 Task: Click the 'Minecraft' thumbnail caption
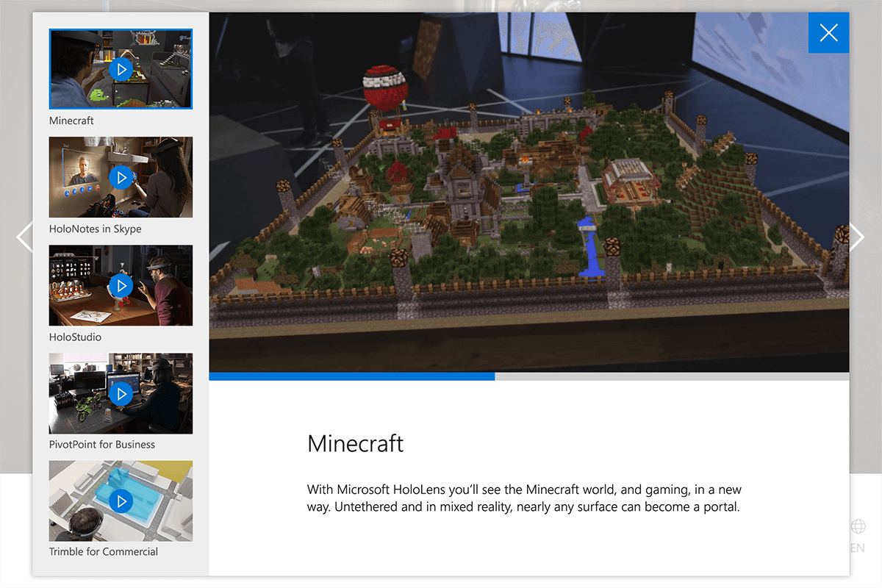(71, 121)
